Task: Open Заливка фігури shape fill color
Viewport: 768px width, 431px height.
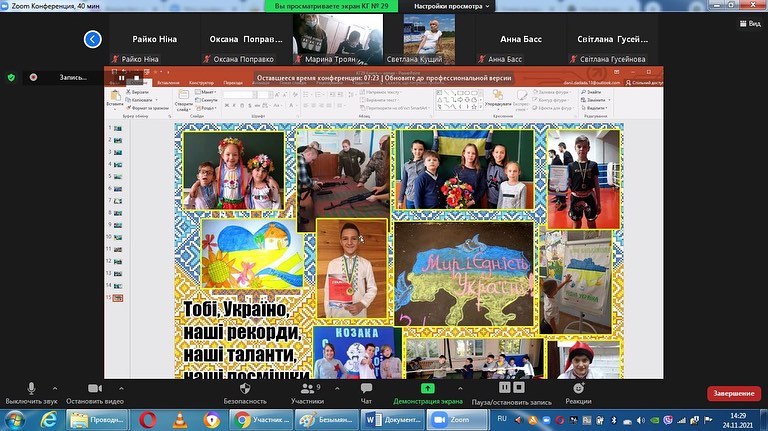Action: [552, 92]
